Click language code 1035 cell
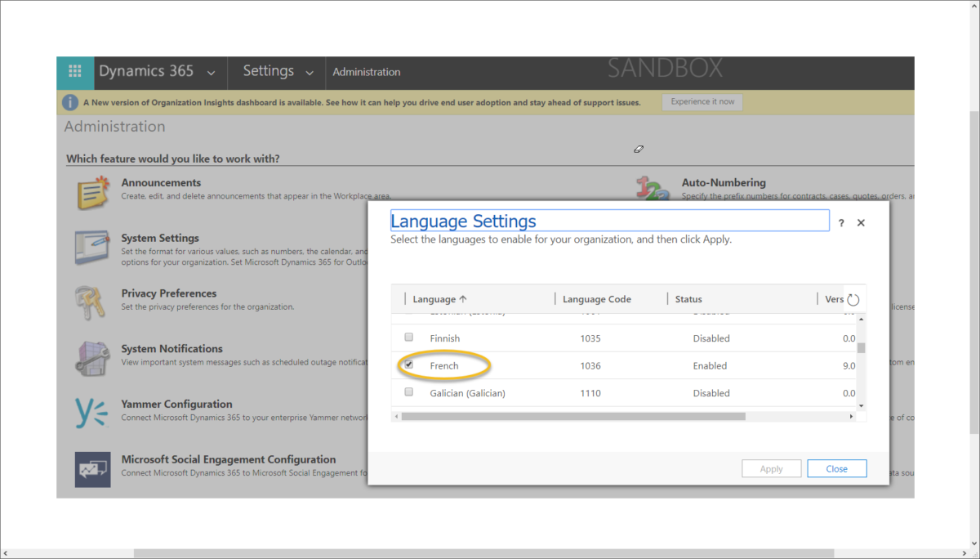Image resolution: width=980 pixels, height=559 pixels. click(590, 338)
